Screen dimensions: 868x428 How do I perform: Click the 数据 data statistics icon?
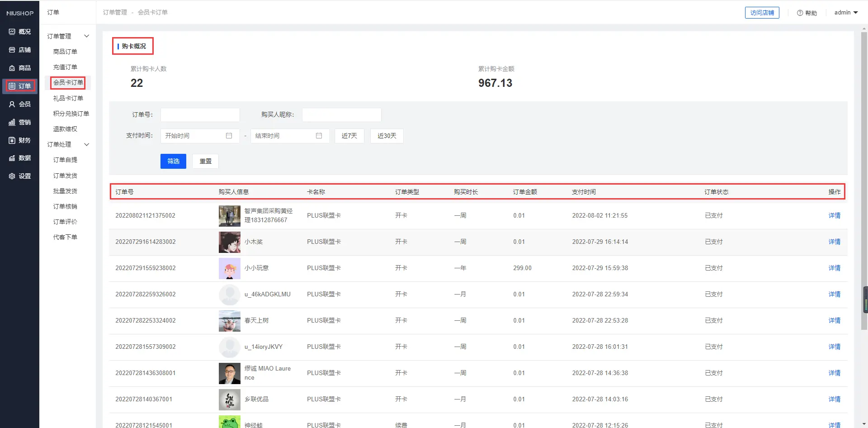point(12,158)
